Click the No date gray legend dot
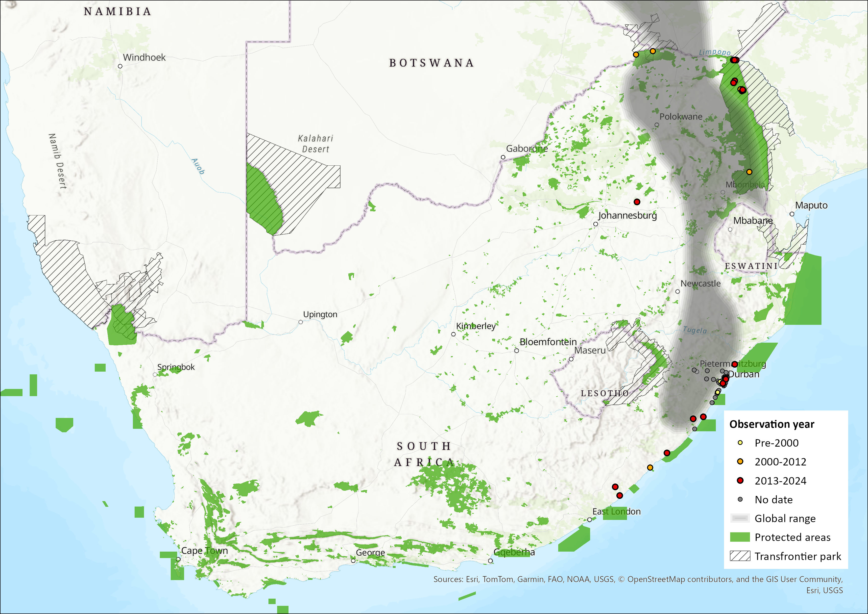Viewport: 868px width, 614px height. pos(740,499)
